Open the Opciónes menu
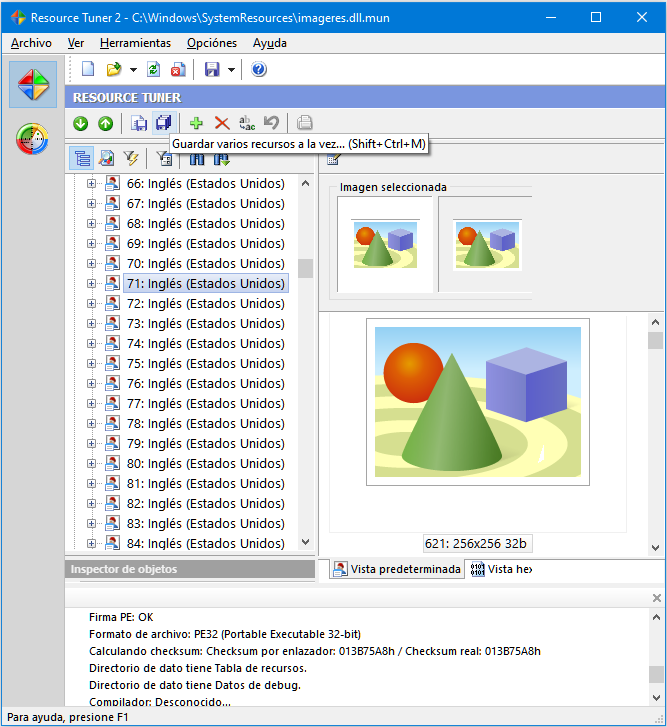Viewport: 667px width, 727px height. click(x=212, y=43)
